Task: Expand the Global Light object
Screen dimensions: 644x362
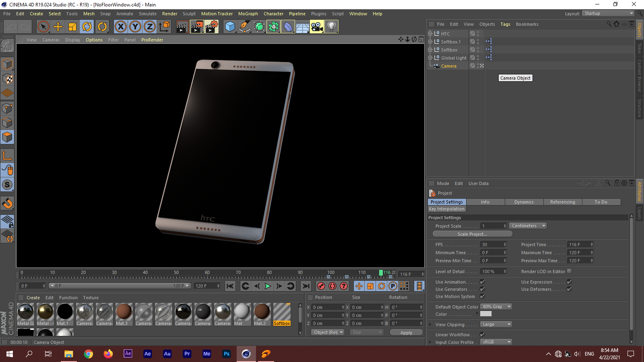Action: click(x=430, y=58)
